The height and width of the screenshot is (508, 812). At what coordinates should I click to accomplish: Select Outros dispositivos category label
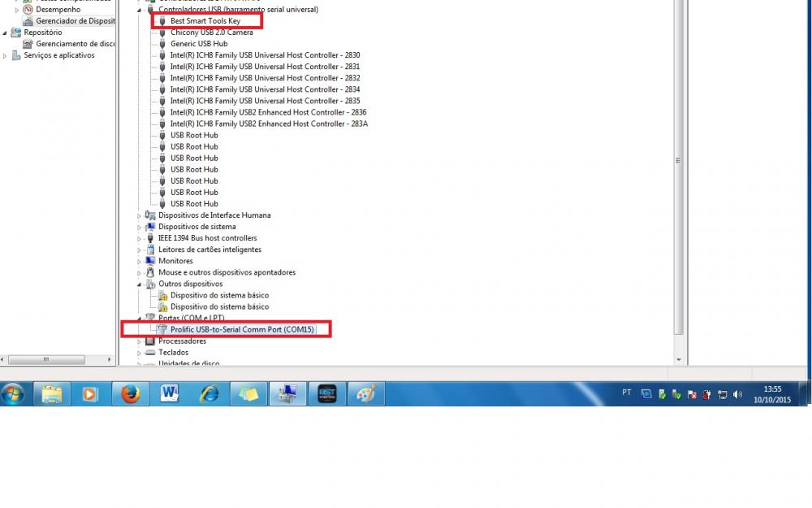191,284
